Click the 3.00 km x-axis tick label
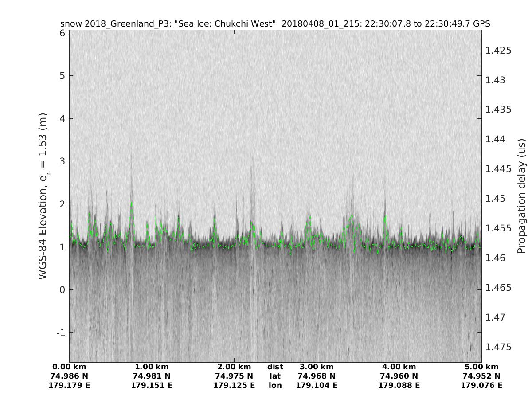Viewport: 532px width, 399px height. coord(317,367)
